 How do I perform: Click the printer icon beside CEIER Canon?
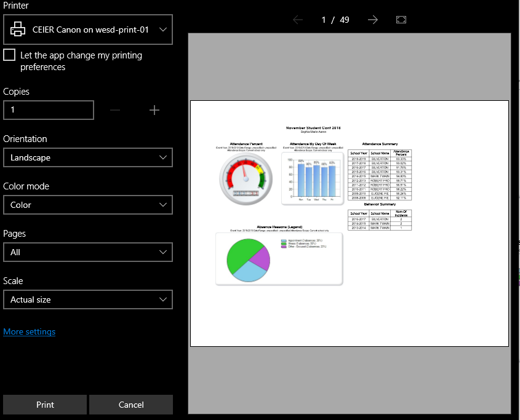click(x=18, y=30)
